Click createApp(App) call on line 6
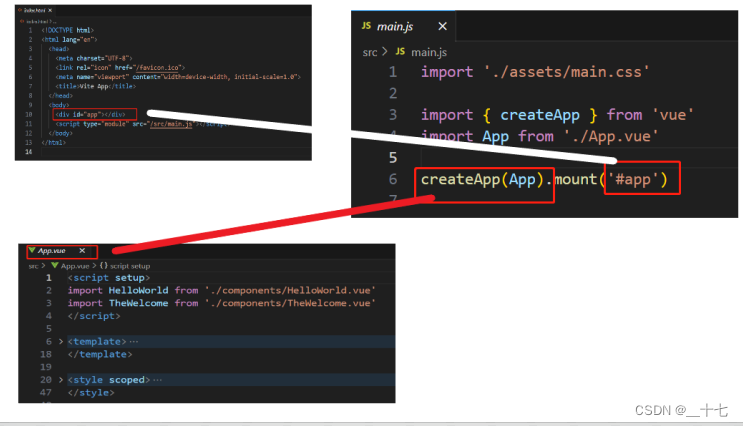The image size is (743, 426). [x=482, y=180]
